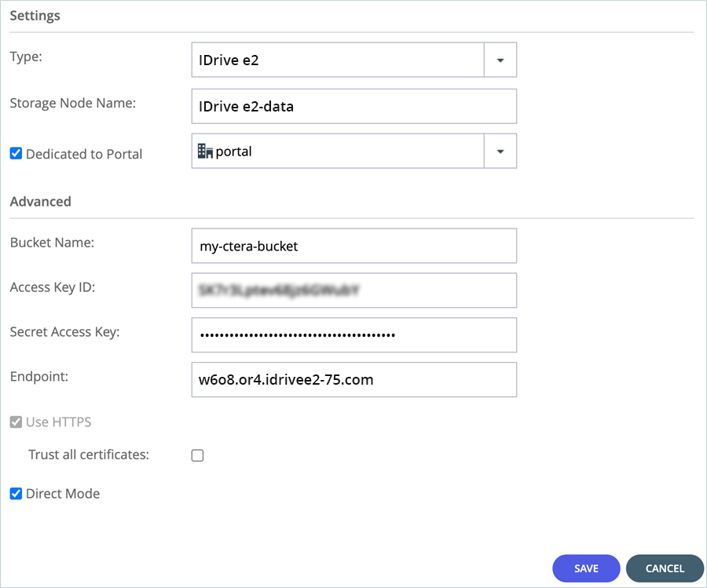
Task: Click the Secret Access Key field
Action: [353, 335]
